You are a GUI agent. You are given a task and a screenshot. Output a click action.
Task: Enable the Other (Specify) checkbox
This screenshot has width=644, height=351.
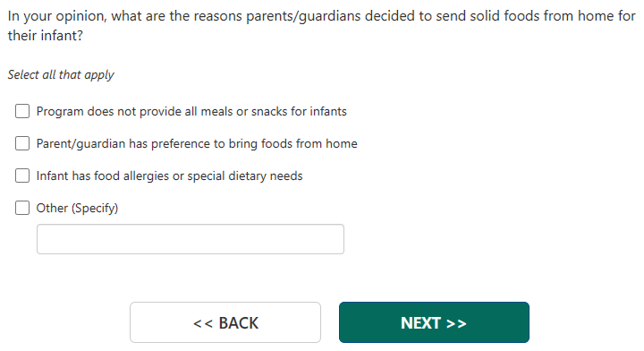(x=22, y=208)
